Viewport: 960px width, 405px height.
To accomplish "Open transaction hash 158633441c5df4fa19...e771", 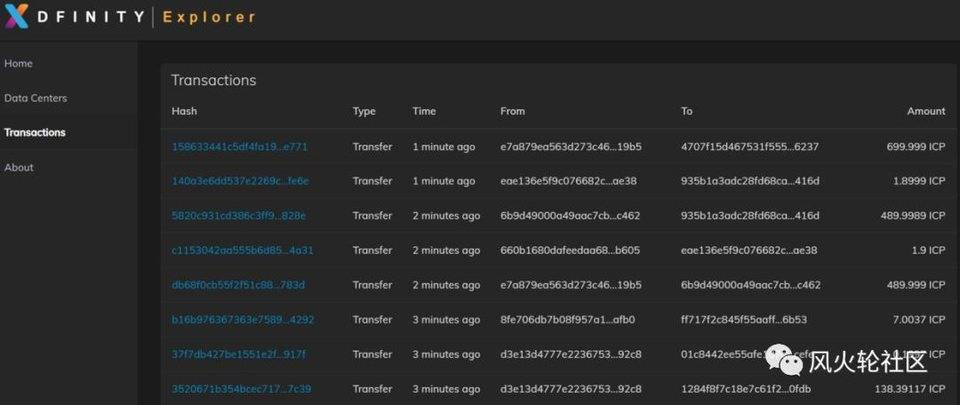I will [x=239, y=147].
